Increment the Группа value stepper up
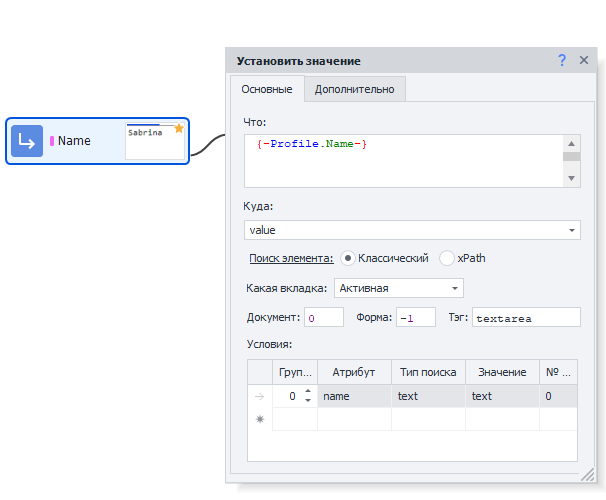This screenshot has height=500, width=606. (308, 391)
